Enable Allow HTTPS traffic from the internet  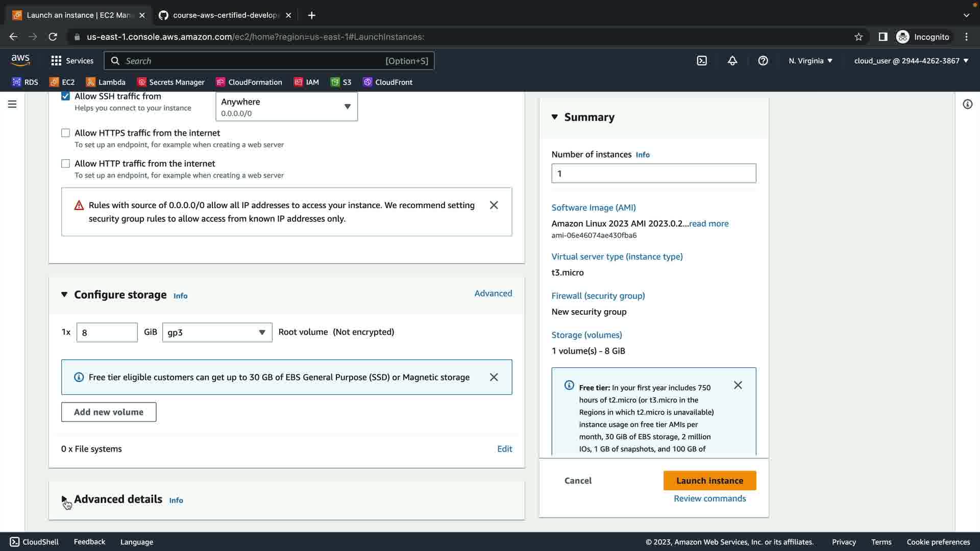coord(65,133)
